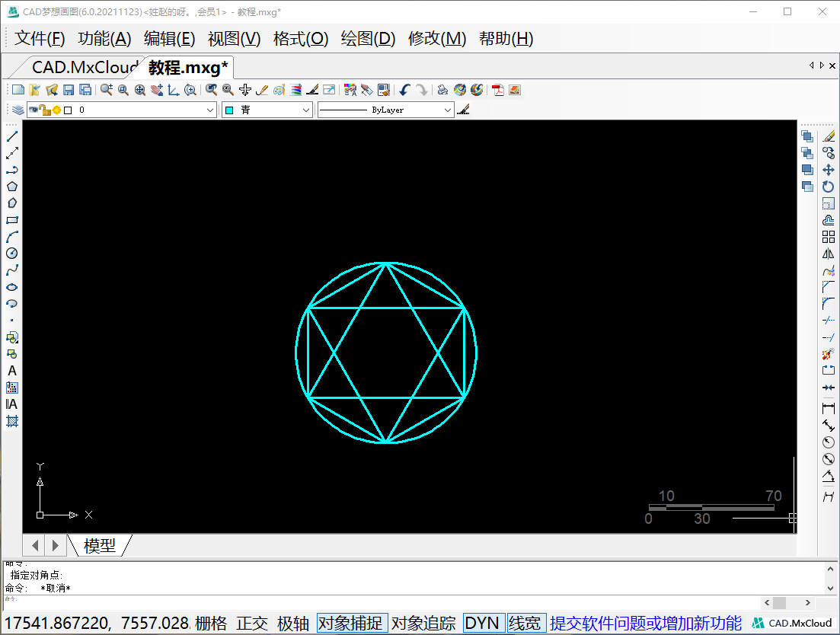Click the Print icon

tap(442, 90)
